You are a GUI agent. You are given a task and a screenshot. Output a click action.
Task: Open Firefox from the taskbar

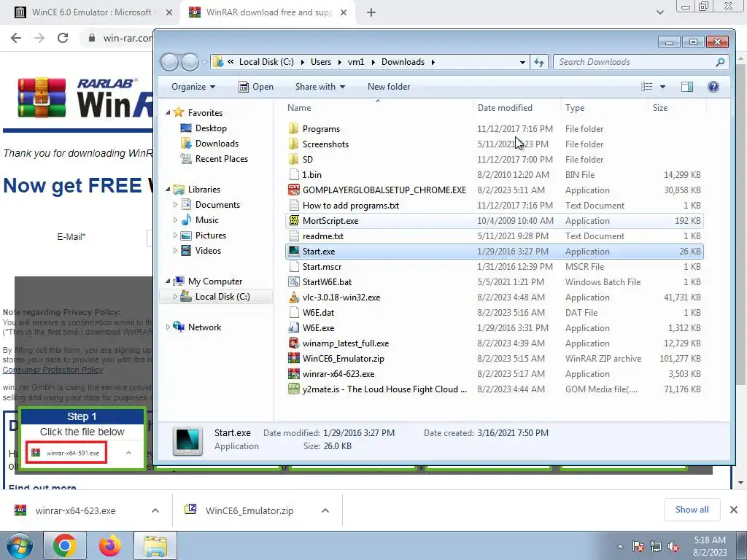click(109, 545)
